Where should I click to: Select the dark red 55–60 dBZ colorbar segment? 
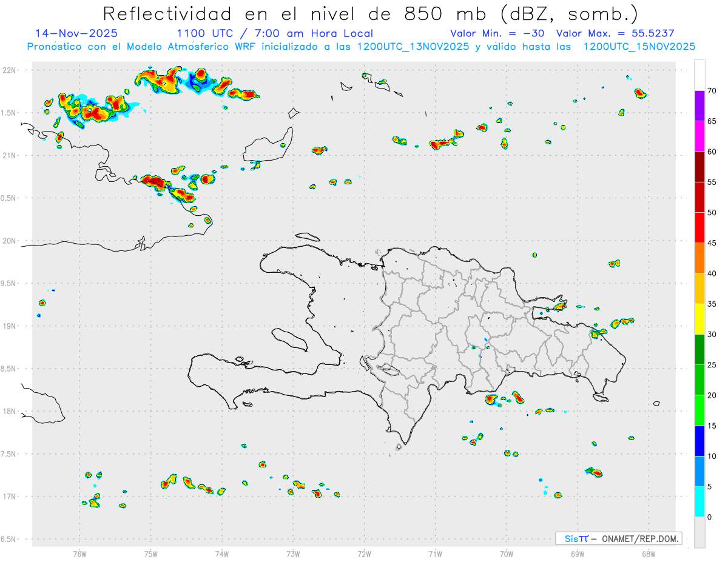point(699,167)
